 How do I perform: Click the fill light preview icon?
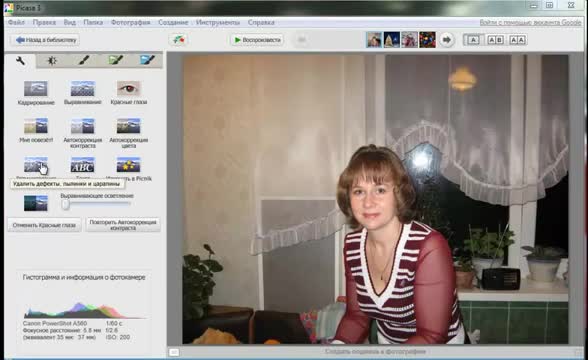(36, 203)
